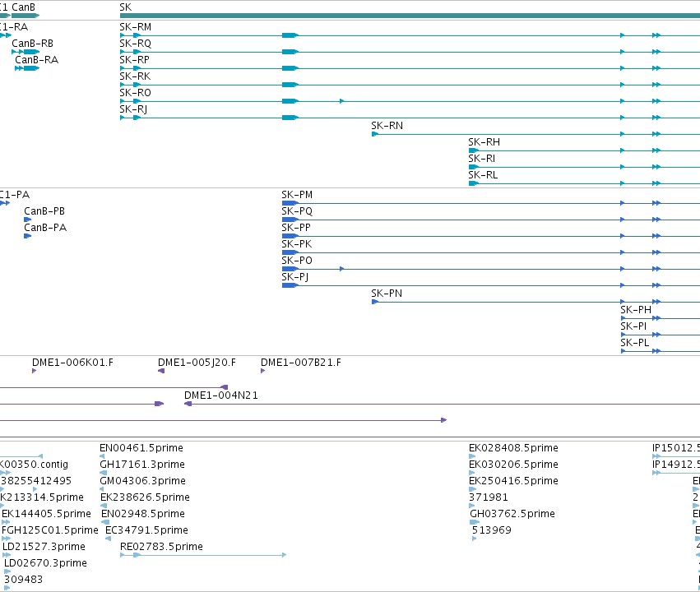
Task: Click the RE02783.5prime EST label
Action: tap(161, 547)
